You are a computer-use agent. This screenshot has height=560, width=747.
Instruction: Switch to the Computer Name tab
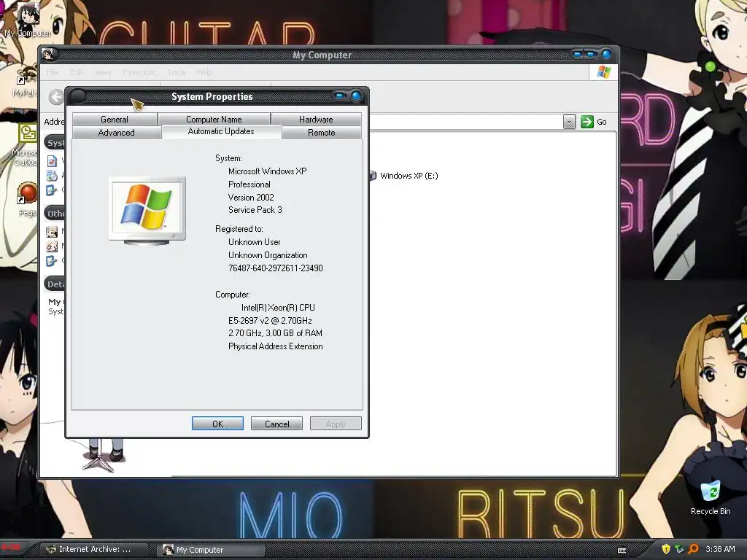click(214, 119)
